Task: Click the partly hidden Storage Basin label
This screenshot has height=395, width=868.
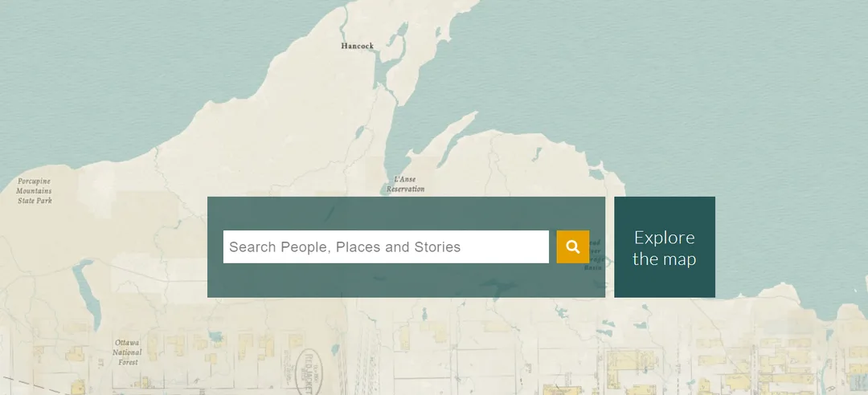Action: [595, 255]
